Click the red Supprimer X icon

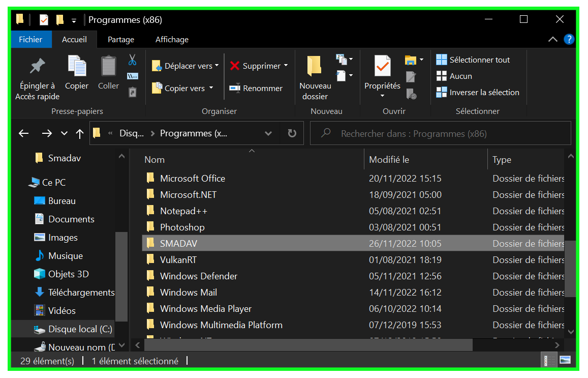pyautogui.click(x=235, y=66)
